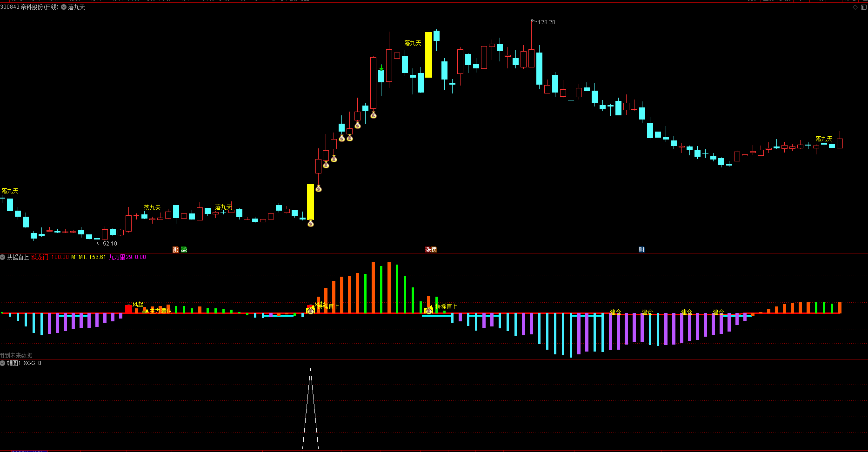Click the green 减 event marker icon
This screenshot has height=452, width=868.
(184, 250)
